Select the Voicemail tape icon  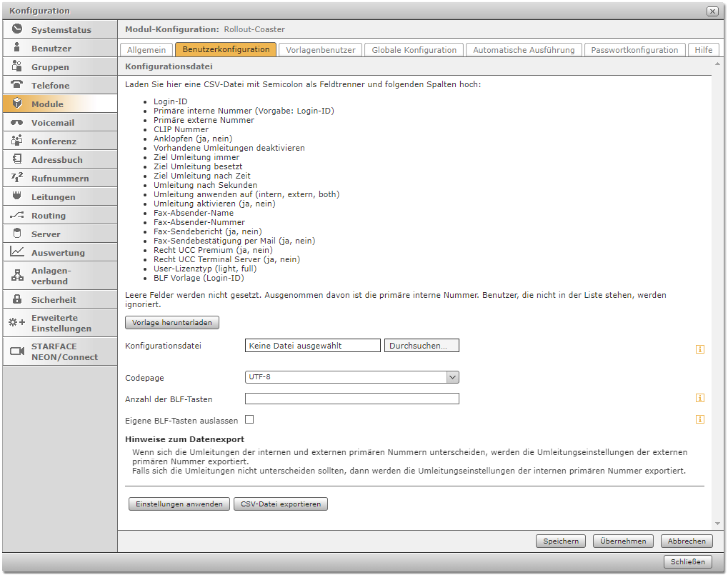tap(17, 122)
